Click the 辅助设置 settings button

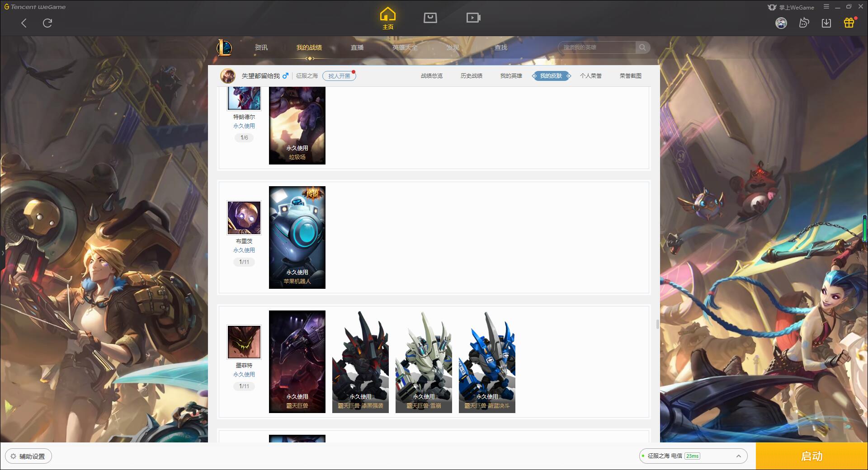click(28, 456)
